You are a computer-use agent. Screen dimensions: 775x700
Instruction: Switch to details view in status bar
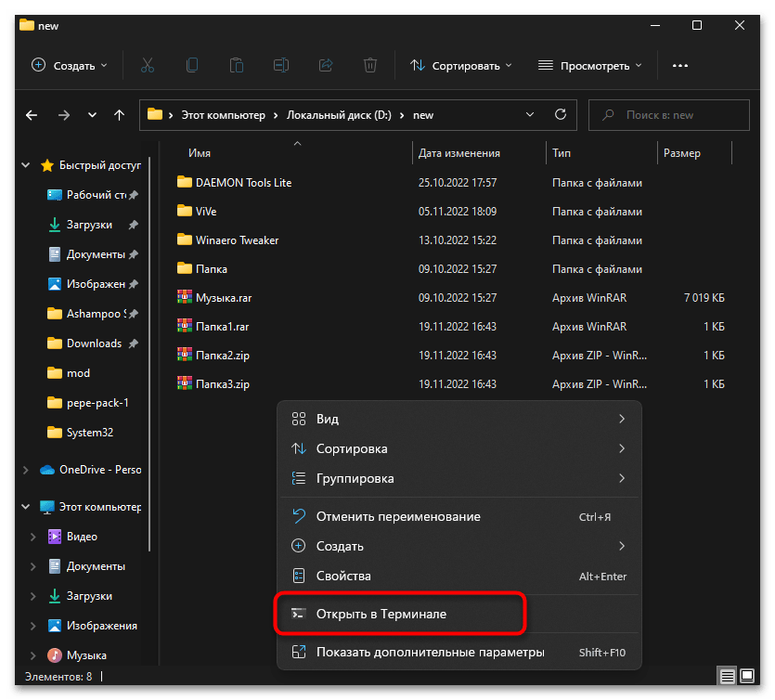pyautogui.click(x=730, y=677)
